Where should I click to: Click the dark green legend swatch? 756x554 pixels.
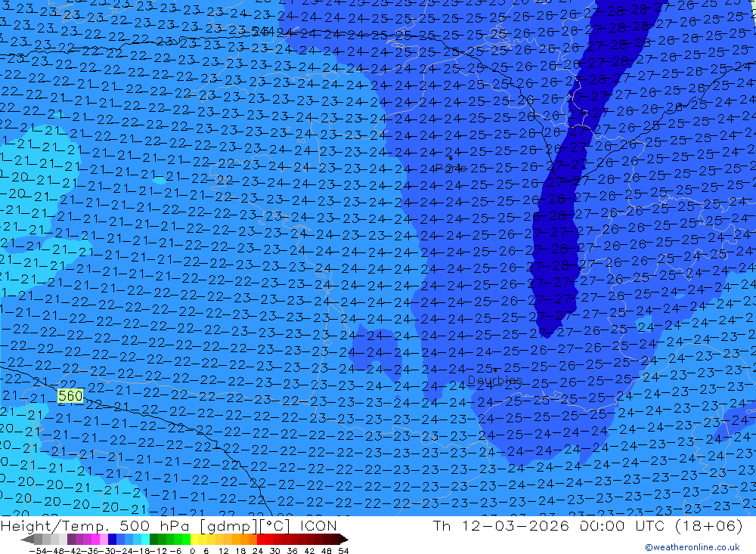point(153,540)
